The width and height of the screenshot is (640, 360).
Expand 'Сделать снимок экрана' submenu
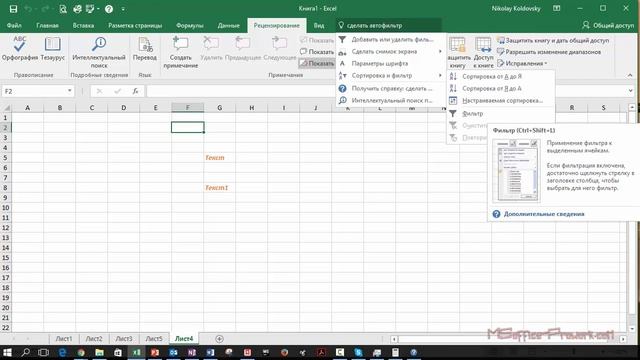(x=391, y=51)
